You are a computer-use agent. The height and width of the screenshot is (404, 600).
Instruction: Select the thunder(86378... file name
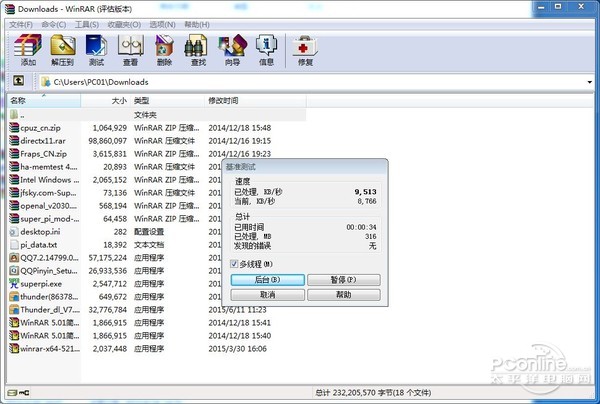[x=49, y=297]
